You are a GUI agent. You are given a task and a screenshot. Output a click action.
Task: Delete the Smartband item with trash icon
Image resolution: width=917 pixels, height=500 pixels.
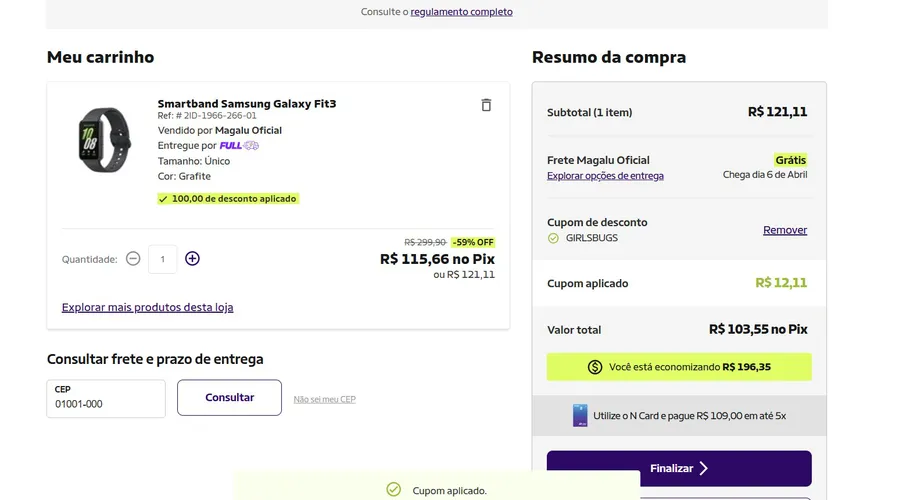tap(486, 105)
